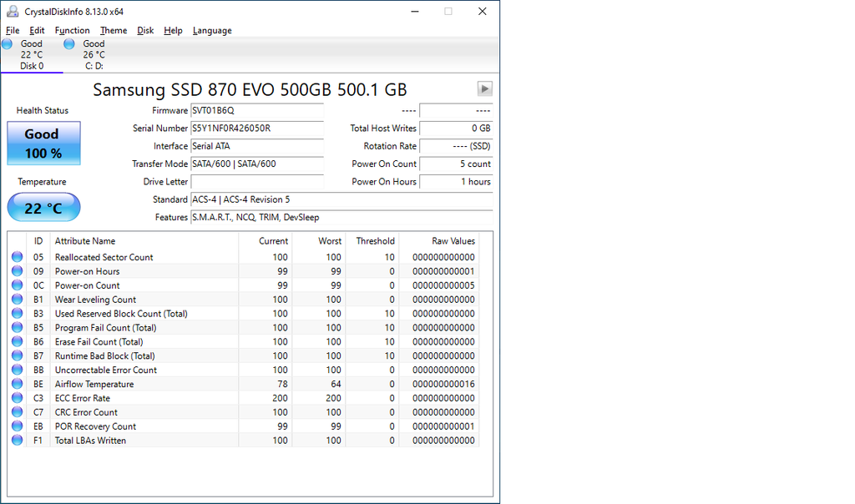Viewport: 855px width, 504px height.
Task: Select the Reallocated Sector Count row name
Action: [104, 257]
